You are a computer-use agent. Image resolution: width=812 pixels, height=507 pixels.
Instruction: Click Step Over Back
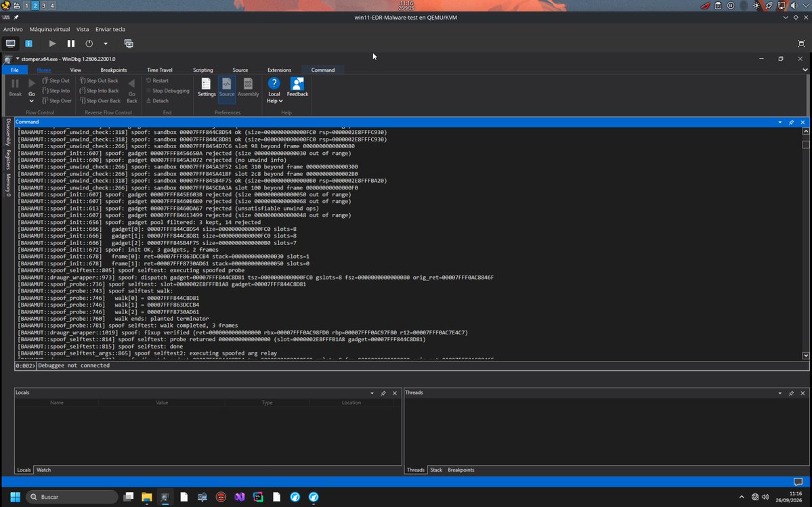click(100, 101)
